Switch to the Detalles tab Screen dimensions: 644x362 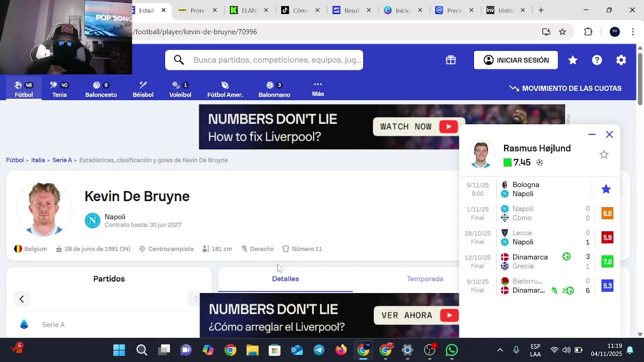point(285,279)
